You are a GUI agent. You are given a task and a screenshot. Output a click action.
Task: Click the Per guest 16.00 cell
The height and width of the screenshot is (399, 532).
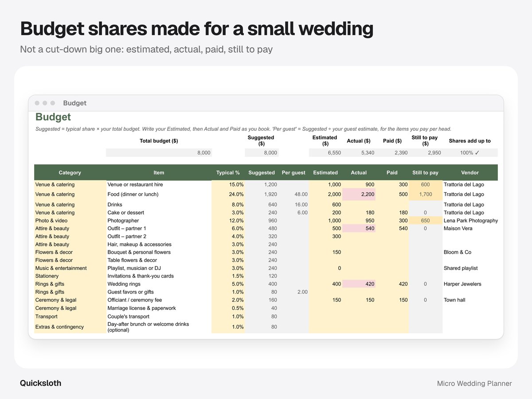(293, 204)
